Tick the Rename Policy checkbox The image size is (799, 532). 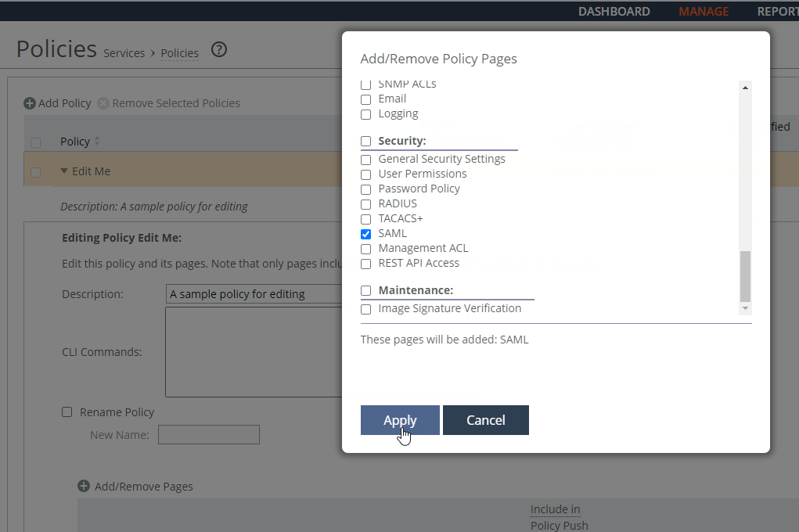point(67,412)
